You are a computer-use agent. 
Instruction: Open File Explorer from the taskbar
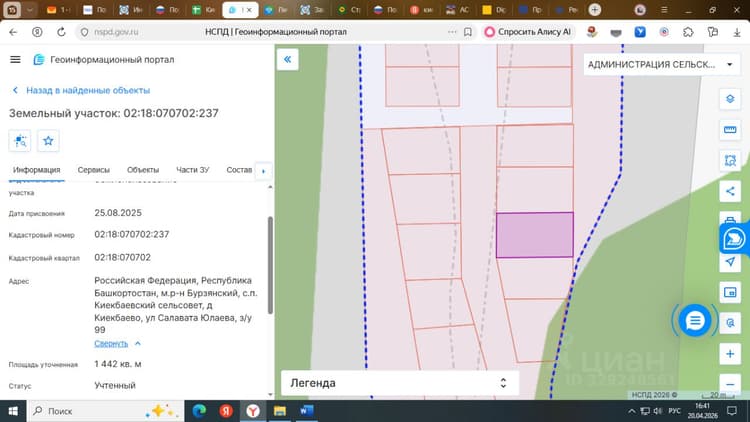coord(279,411)
